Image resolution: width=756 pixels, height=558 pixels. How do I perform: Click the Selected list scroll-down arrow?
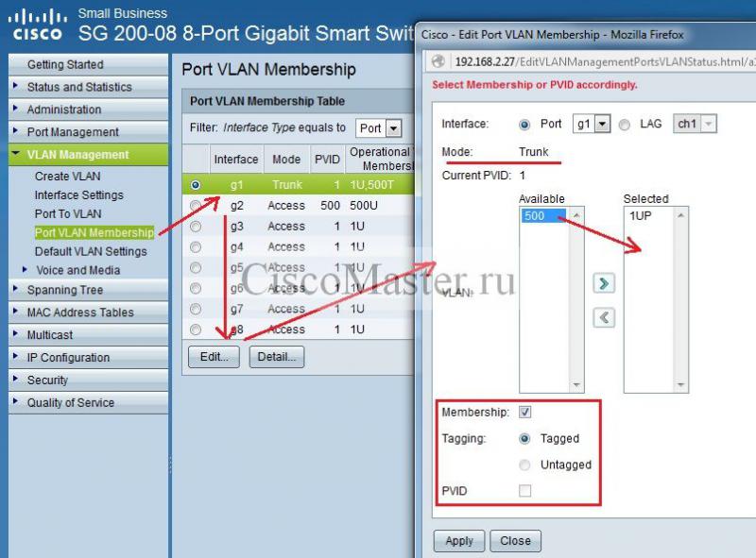tap(680, 385)
